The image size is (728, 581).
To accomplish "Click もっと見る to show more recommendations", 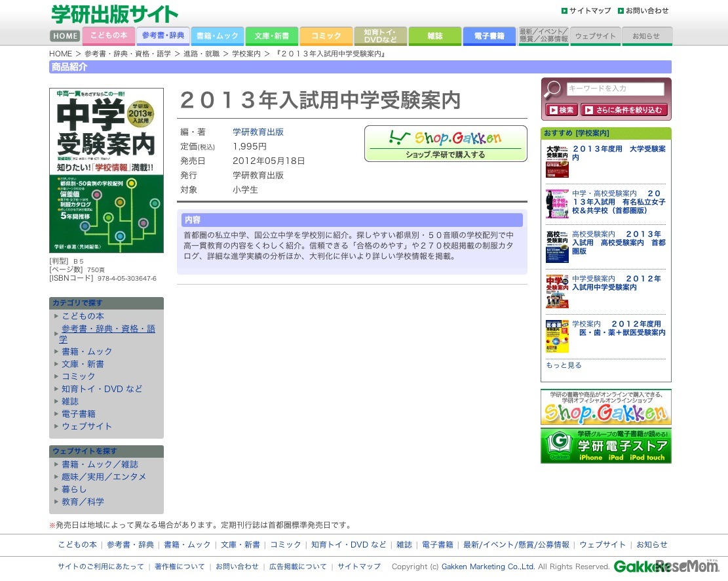I will pos(563,365).
